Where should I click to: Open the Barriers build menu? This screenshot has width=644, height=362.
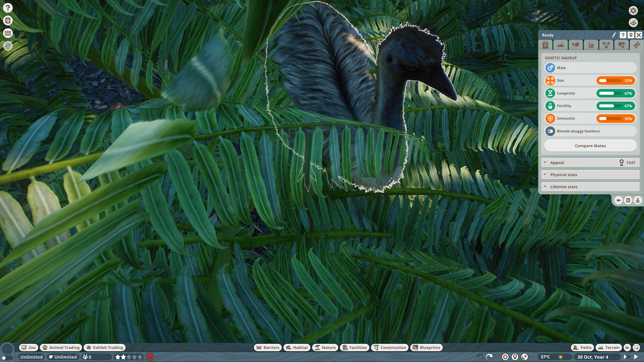click(268, 347)
